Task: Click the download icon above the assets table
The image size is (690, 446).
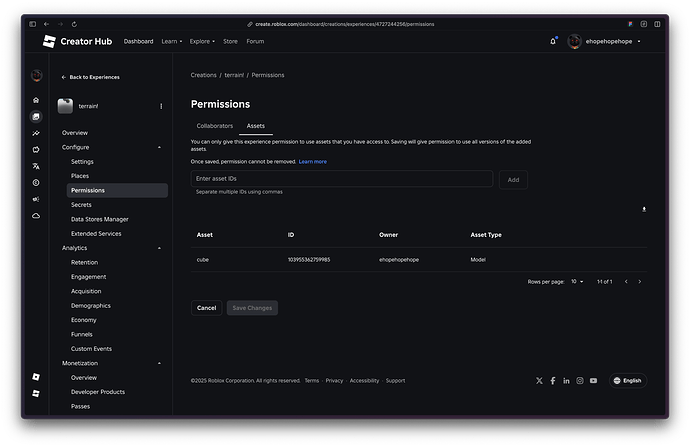Action: (x=644, y=209)
